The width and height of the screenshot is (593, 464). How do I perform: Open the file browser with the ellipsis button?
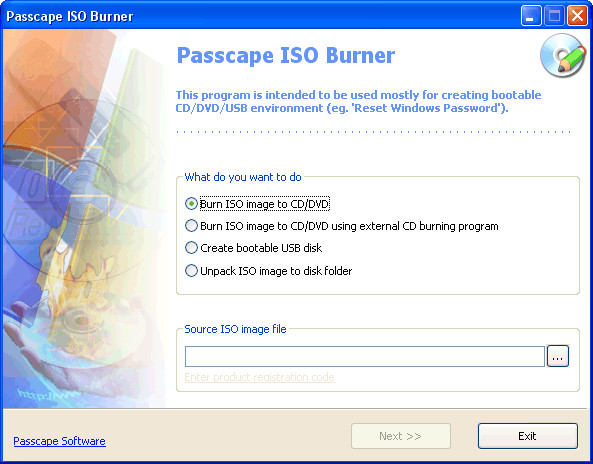(x=557, y=356)
